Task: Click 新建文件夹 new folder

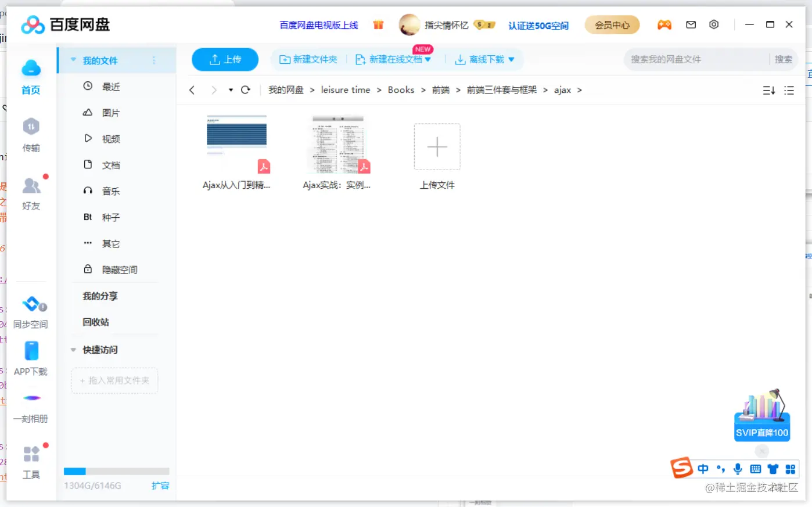Action: pos(308,59)
